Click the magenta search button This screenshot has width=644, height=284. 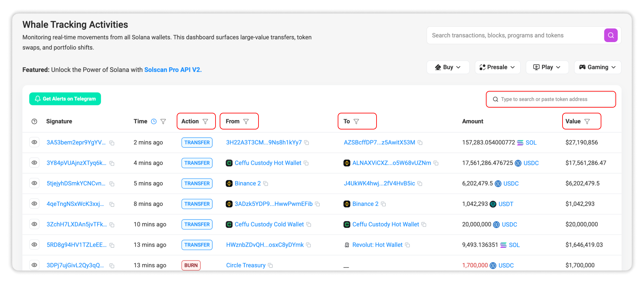(611, 35)
